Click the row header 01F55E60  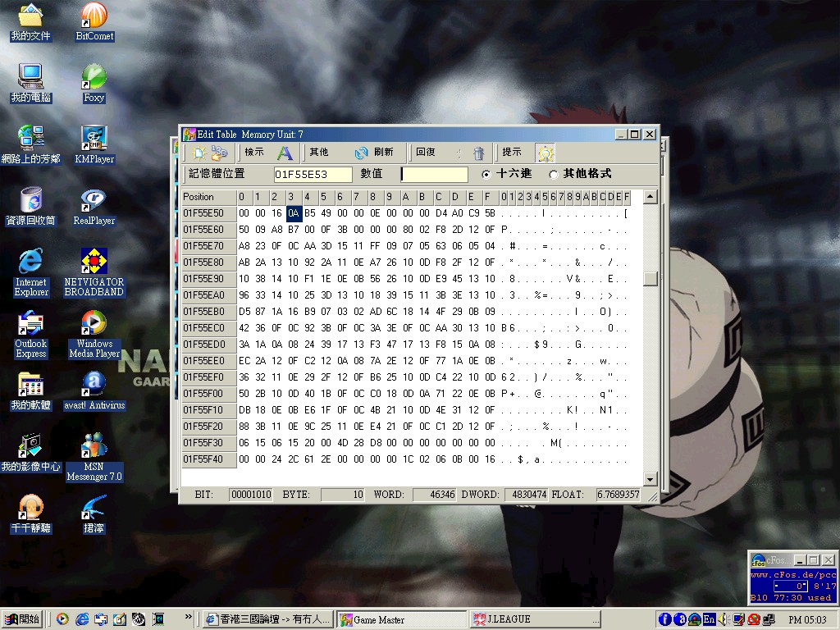pyautogui.click(x=209, y=230)
